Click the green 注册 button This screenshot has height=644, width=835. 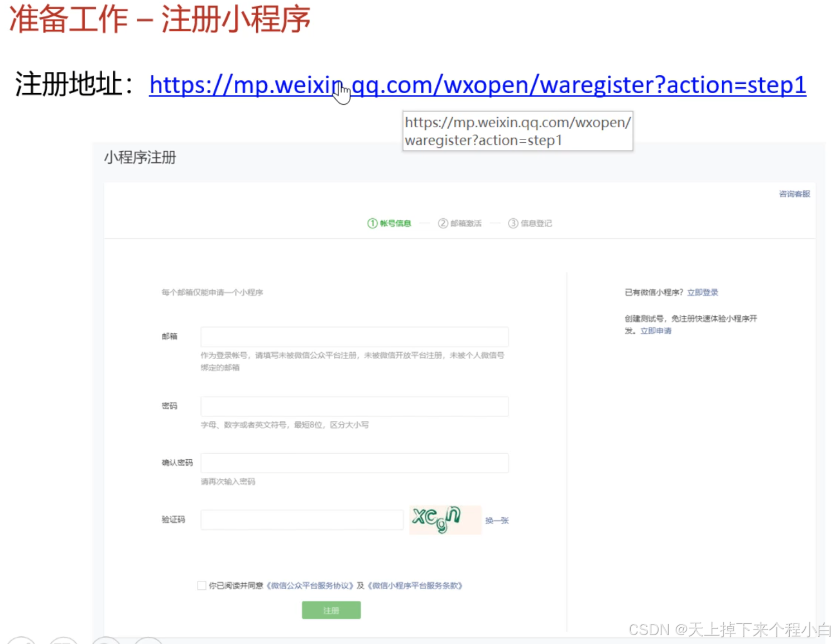331,610
